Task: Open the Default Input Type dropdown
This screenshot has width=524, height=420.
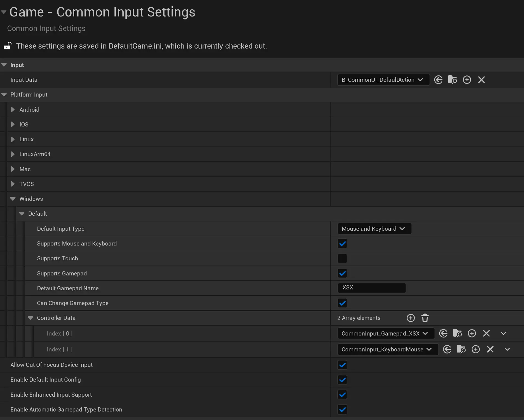Action: (374, 229)
